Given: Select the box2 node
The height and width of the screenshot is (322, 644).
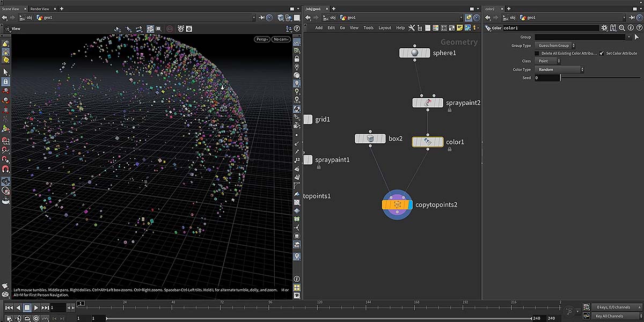Looking at the screenshot, I should [x=370, y=138].
